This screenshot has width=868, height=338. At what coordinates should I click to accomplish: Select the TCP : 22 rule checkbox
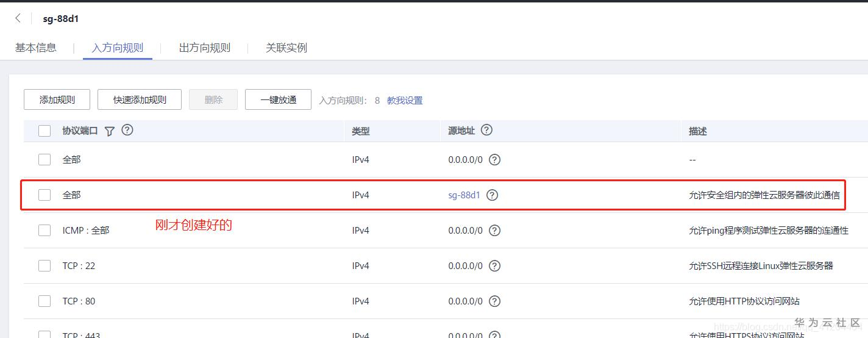[44, 266]
